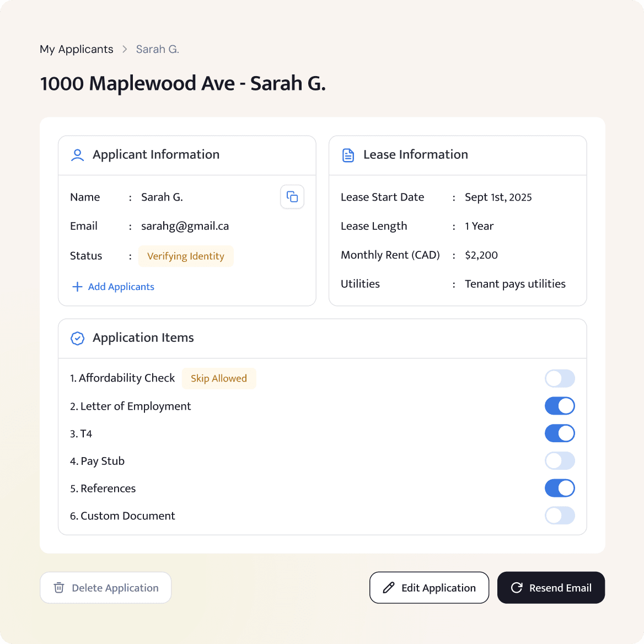
Task: Disable the Letter of Employment toggle
Action: pyautogui.click(x=560, y=406)
